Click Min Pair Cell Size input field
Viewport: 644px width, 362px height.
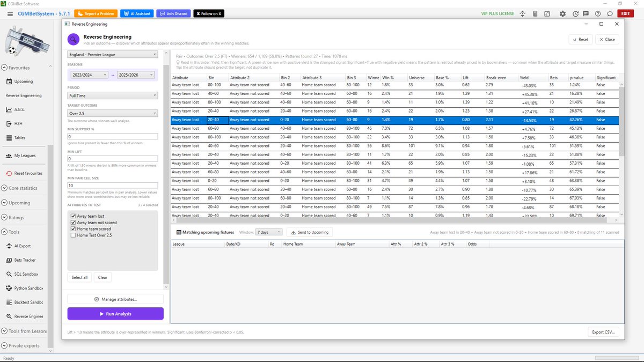(x=113, y=185)
